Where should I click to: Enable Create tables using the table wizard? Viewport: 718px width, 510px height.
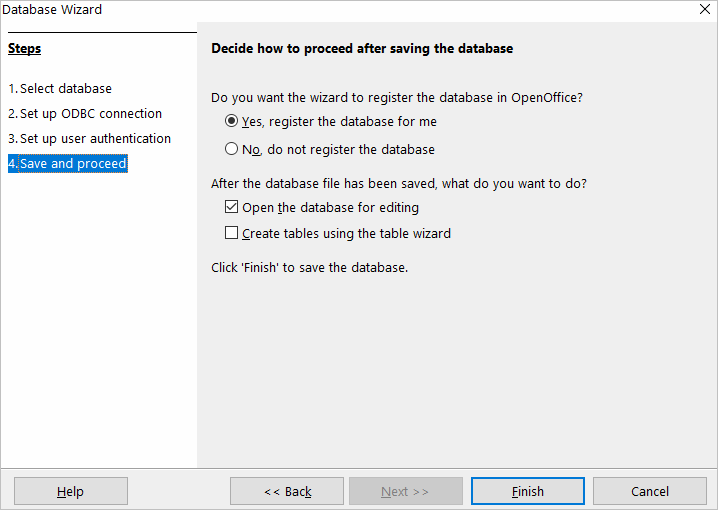232,234
